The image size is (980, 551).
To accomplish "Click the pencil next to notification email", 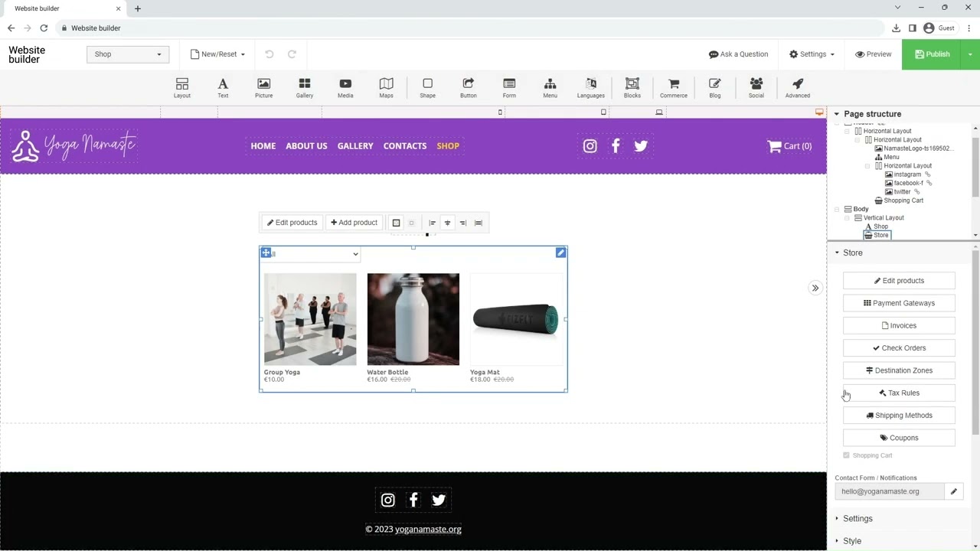I will (x=954, y=491).
